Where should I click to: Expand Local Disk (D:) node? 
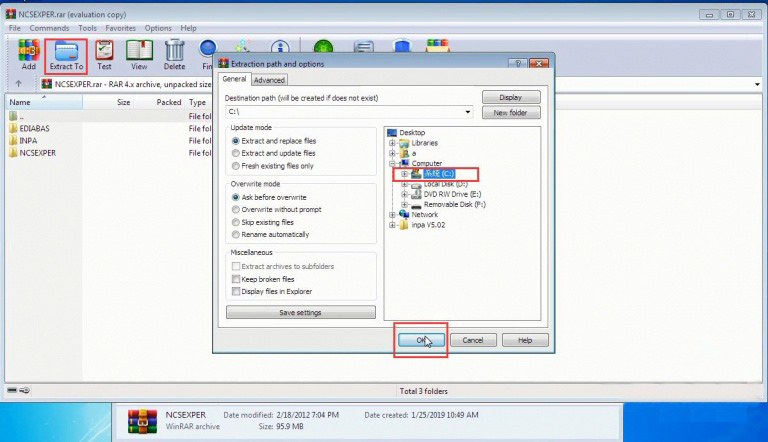pos(404,184)
